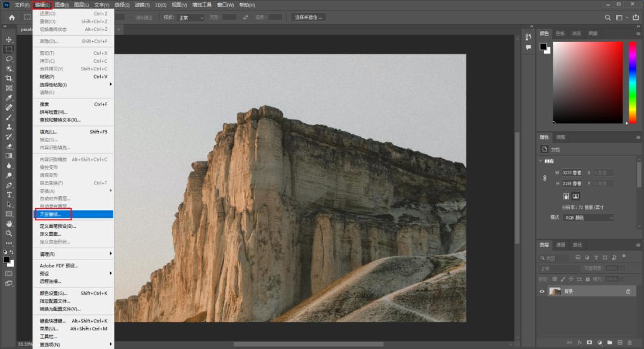The height and width of the screenshot is (349, 644).
Task: Select the Lasso tool
Action: [x=9, y=59]
